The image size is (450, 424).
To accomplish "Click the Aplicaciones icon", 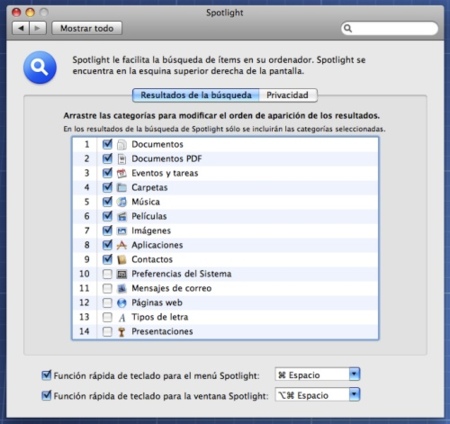I will click(x=122, y=245).
